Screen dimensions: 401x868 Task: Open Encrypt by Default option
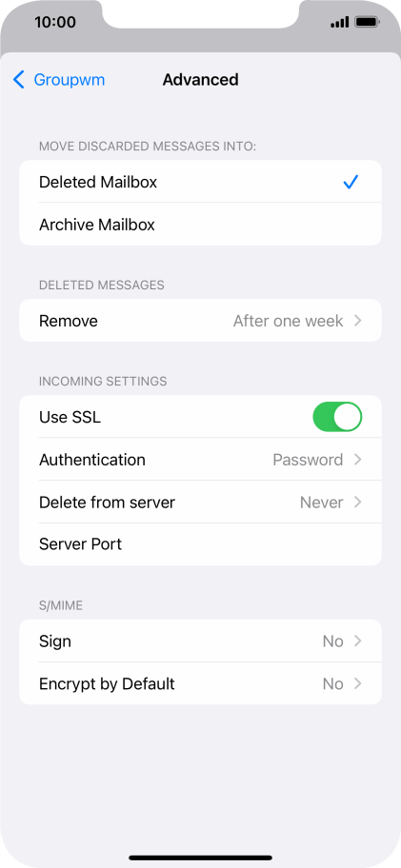(x=200, y=683)
